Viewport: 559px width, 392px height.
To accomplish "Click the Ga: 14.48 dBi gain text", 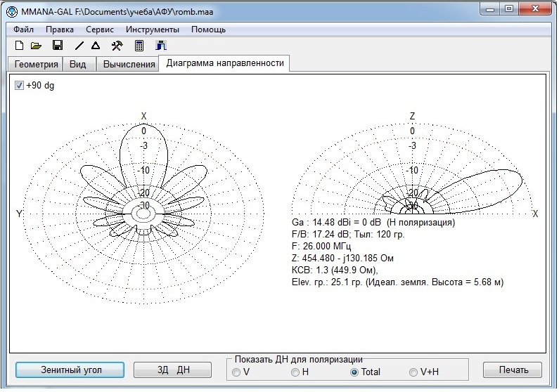I will point(373,223).
